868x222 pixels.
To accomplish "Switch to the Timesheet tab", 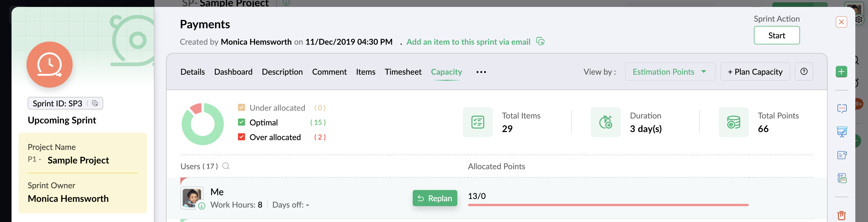I will click(x=403, y=72).
